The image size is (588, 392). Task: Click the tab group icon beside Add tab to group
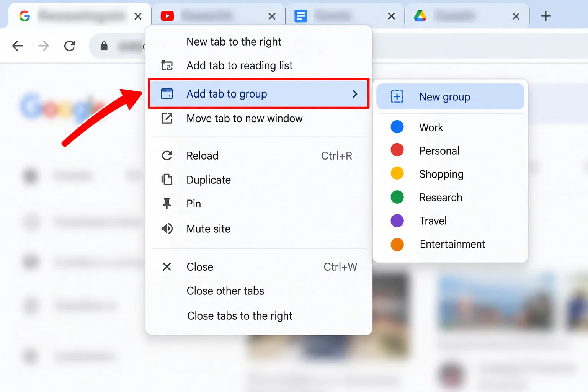point(167,94)
